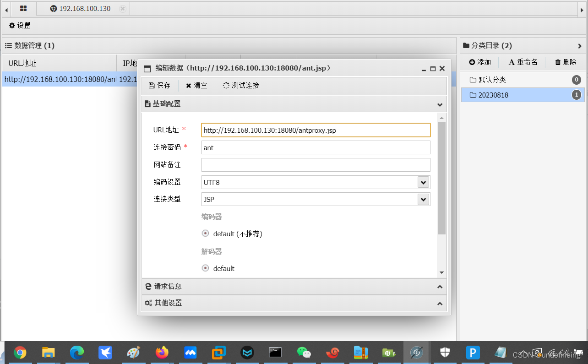The image size is (588, 364).
Task: Close the 编辑数据 dialog
Action: click(x=442, y=69)
